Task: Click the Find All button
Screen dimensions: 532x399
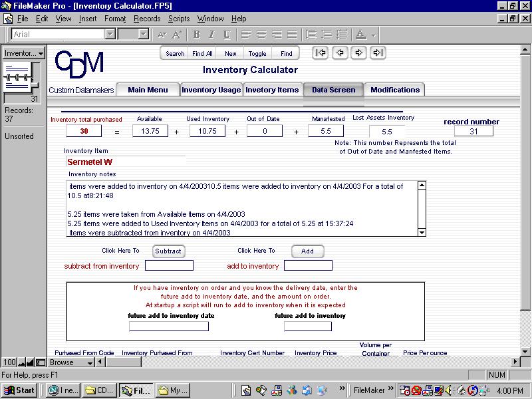Action: tap(202, 53)
